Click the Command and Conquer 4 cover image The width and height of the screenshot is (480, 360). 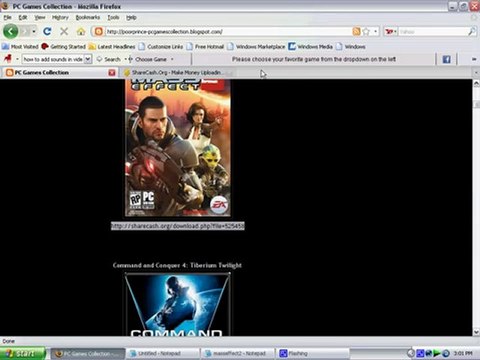[x=178, y=304]
